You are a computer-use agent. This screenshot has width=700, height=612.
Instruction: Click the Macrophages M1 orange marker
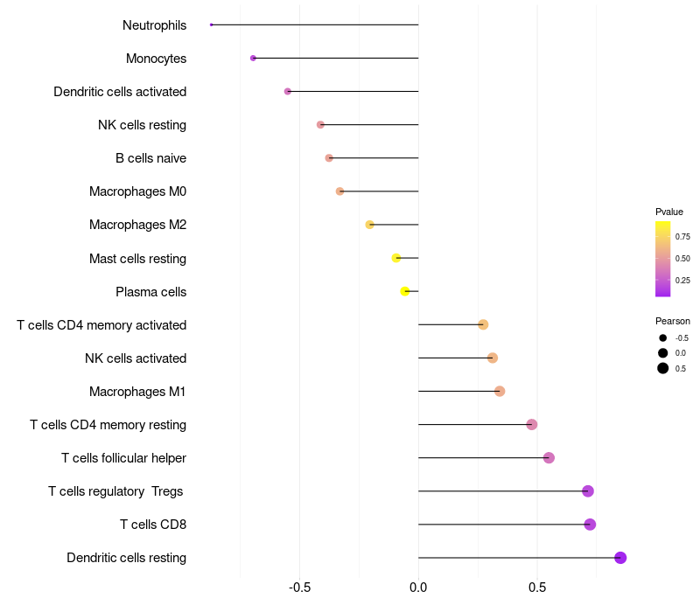(500, 391)
